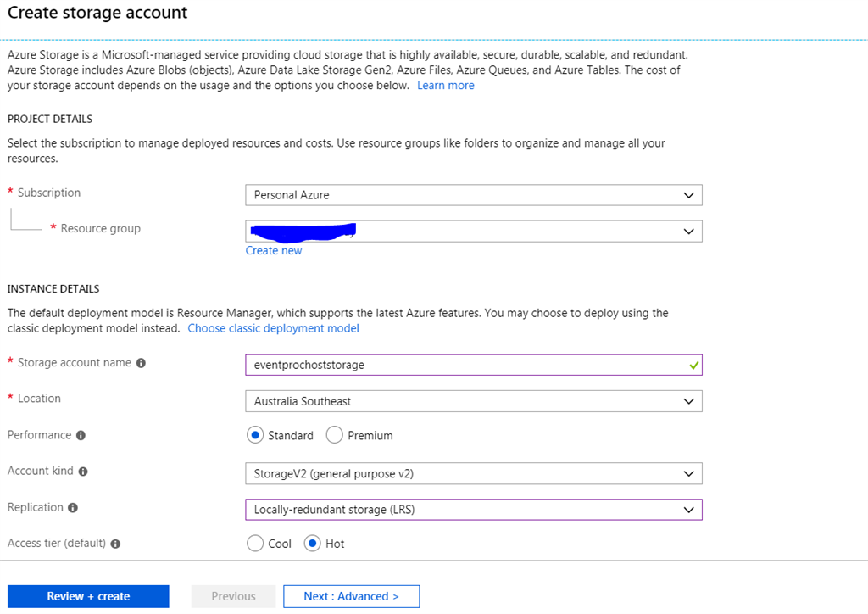This screenshot has height=614, width=868.
Task: Click the Account kind info icon
Action: pyautogui.click(x=84, y=472)
